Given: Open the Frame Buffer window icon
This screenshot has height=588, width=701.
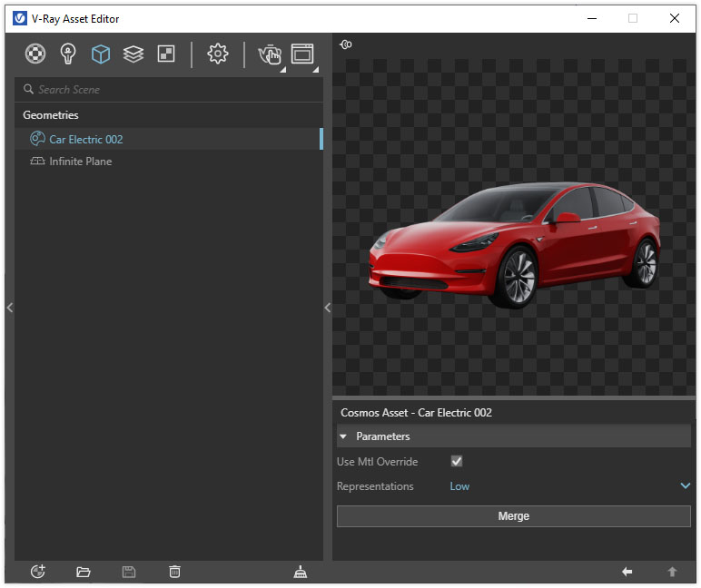Looking at the screenshot, I should pos(302,54).
